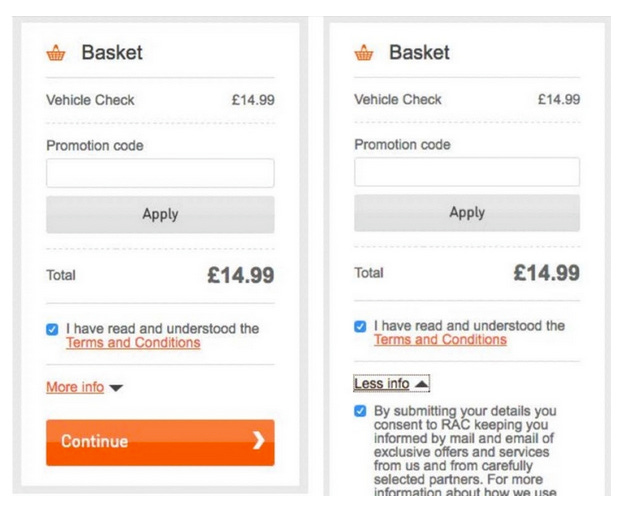Click the Apply button in the right basket

tap(467, 213)
